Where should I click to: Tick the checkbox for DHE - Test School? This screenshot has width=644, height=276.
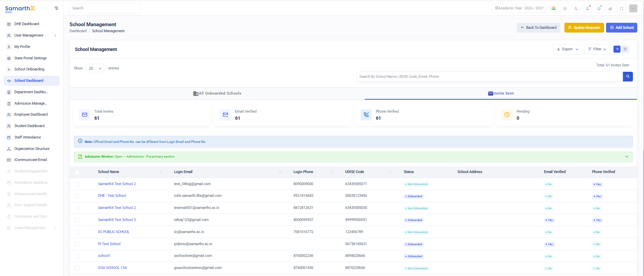click(x=77, y=196)
